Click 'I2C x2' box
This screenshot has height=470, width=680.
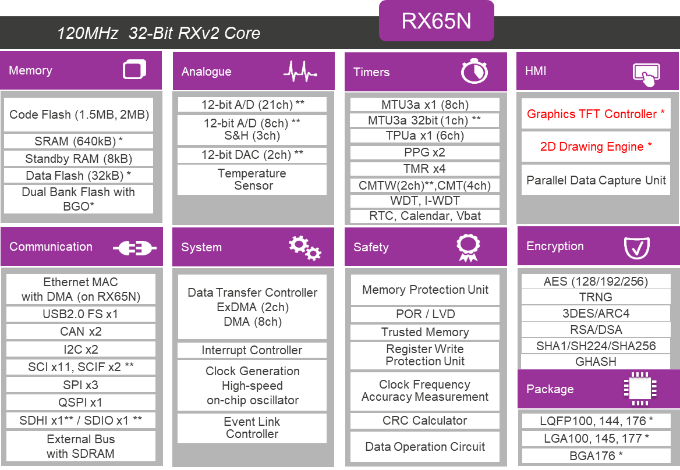pos(81,349)
